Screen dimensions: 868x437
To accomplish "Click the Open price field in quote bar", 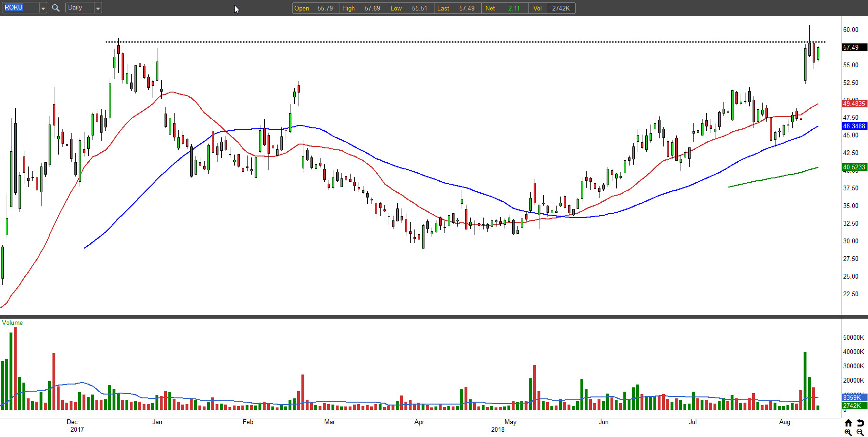I will coord(315,8).
